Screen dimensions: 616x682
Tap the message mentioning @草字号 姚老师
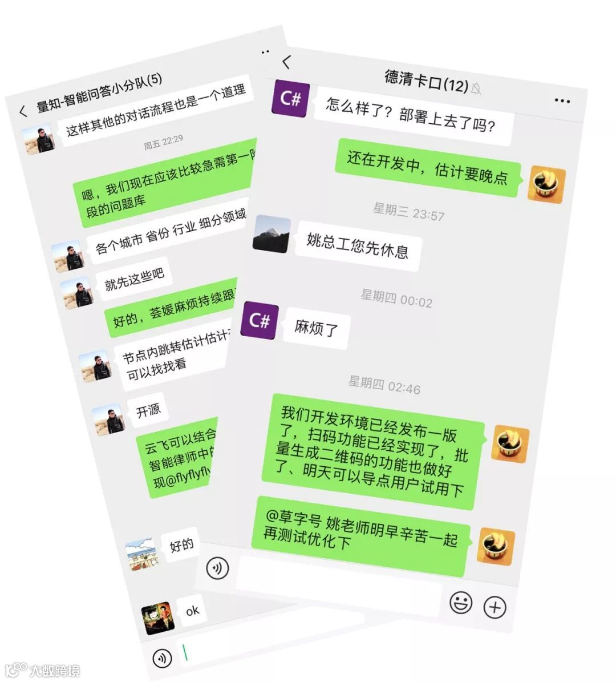[x=361, y=536]
